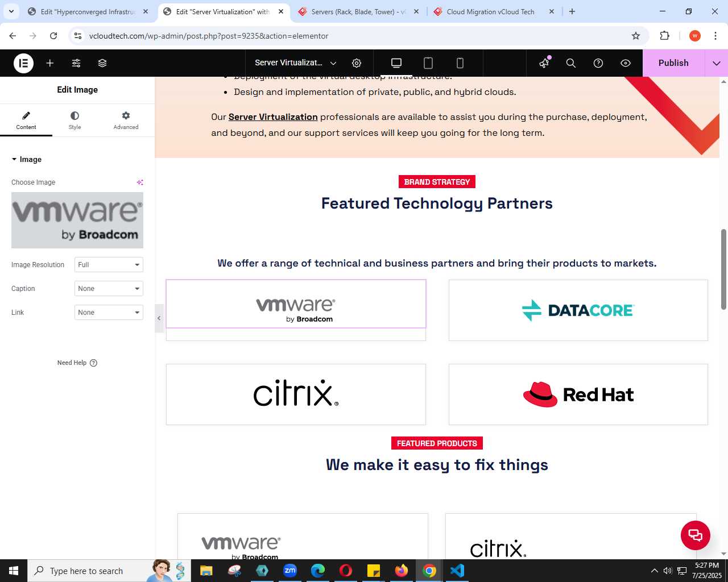Go back in the browser
Image resolution: width=728 pixels, height=582 pixels.
(13, 36)
